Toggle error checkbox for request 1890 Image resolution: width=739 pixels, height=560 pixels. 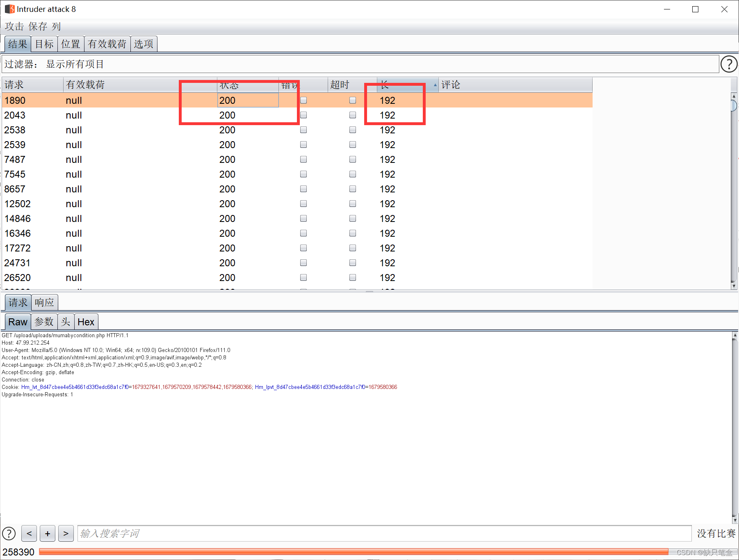click(303, 100)
